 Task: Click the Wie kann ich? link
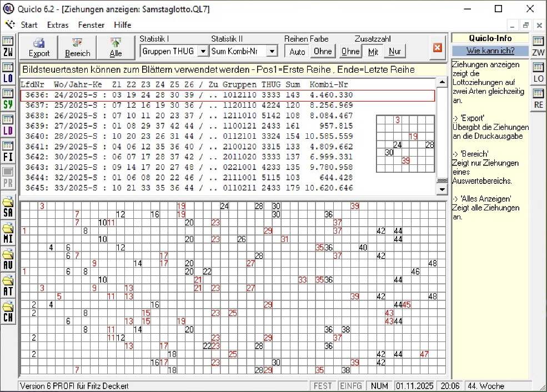pos(490,51)
